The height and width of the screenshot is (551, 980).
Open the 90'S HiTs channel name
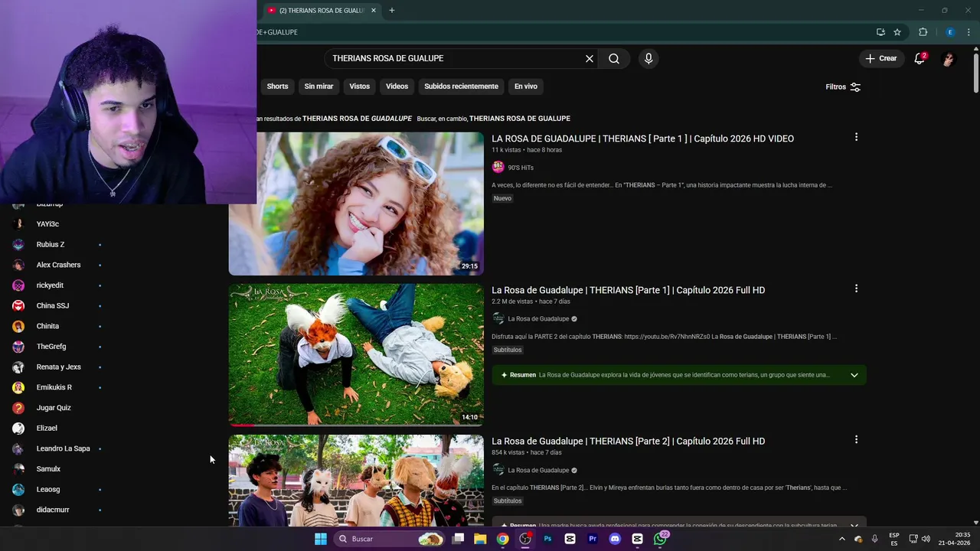click(x=521, y=168)
